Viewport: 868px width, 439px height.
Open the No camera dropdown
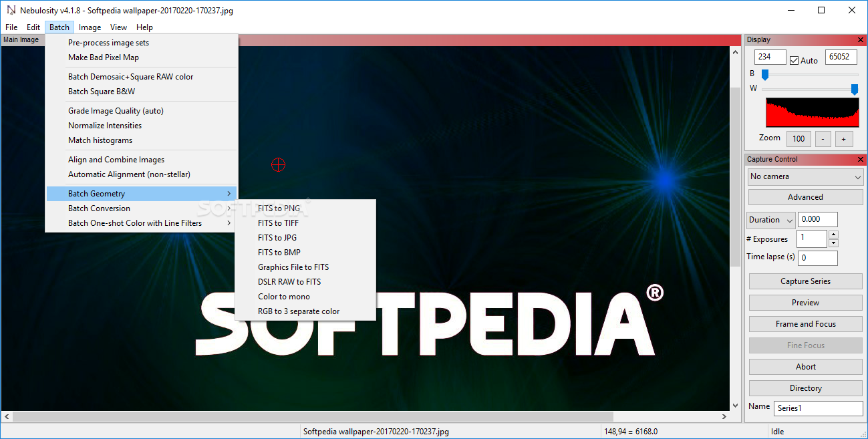tap(805, 176)
